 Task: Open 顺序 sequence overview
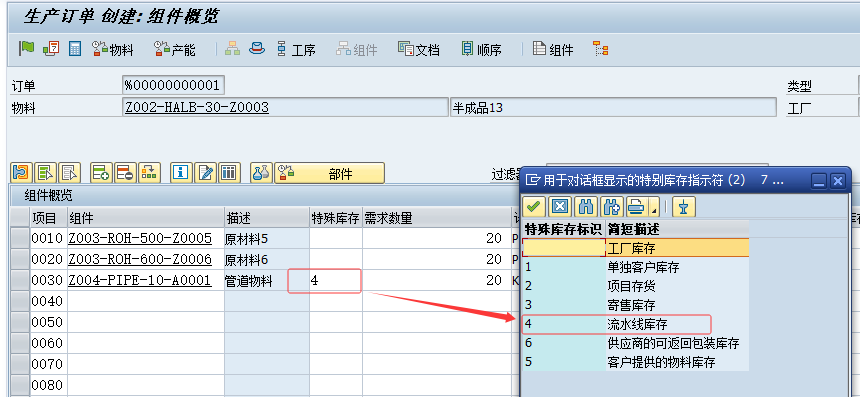pyautogui.click(x=482, y=49)
